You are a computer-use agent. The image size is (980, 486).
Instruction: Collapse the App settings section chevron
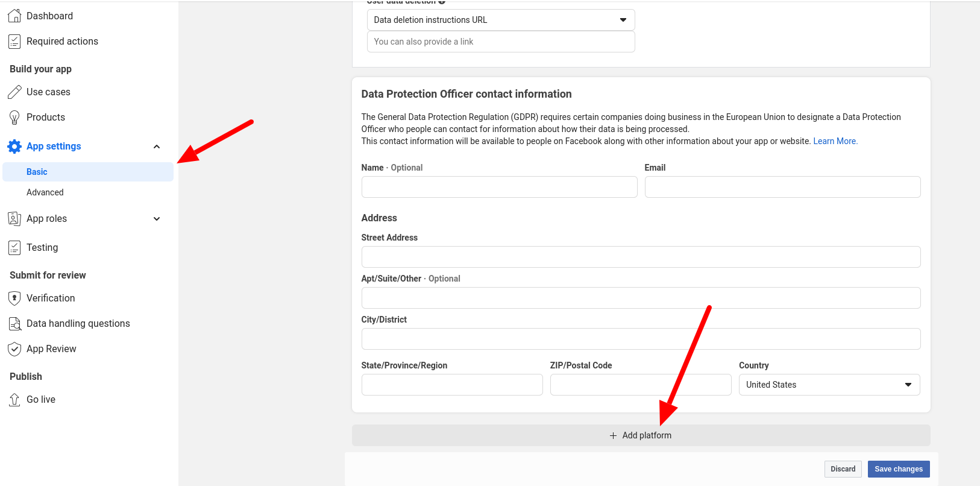pos(157,147)
